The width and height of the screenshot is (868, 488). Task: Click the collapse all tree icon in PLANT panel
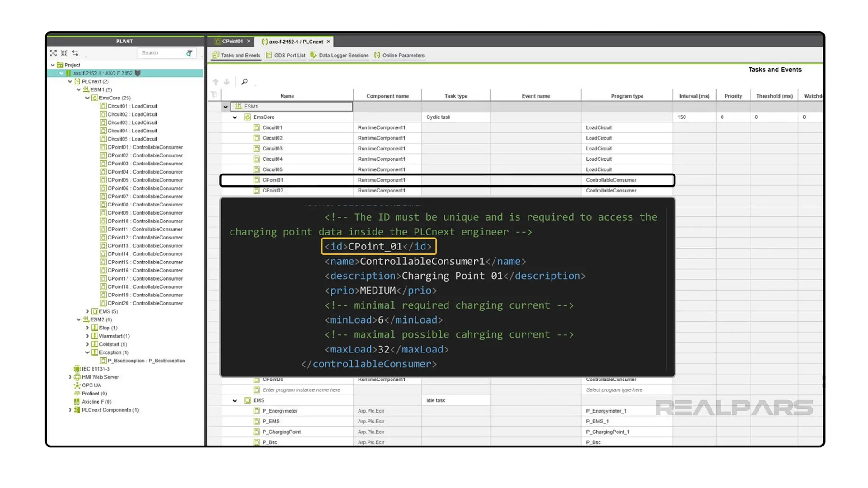pyautogui.click(x=64, y=53)
